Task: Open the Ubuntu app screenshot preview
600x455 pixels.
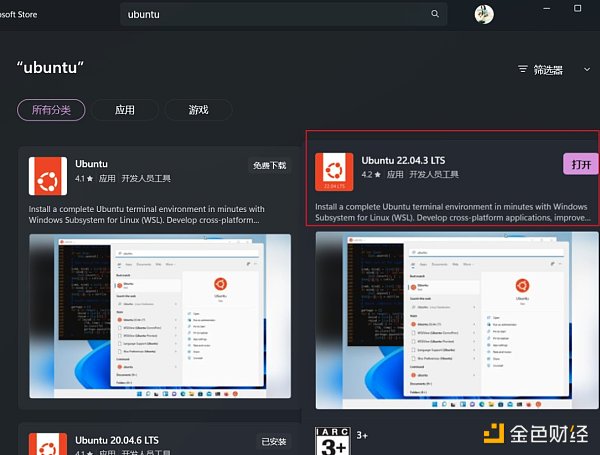Action: [160, 317]
